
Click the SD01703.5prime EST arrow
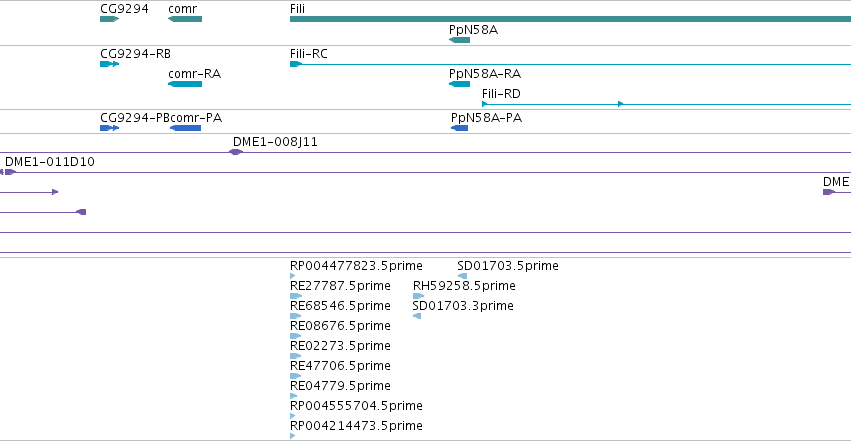click(x=462, y=276)
